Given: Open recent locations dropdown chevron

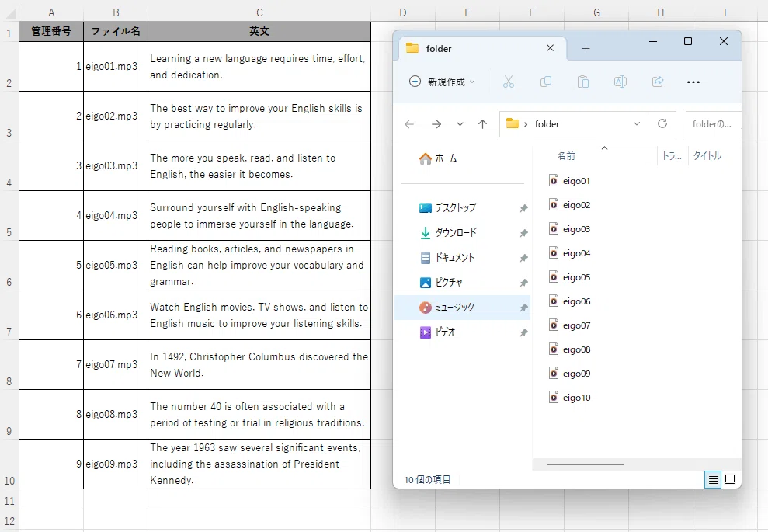Looking at the screenshot, I should [460, 124].
